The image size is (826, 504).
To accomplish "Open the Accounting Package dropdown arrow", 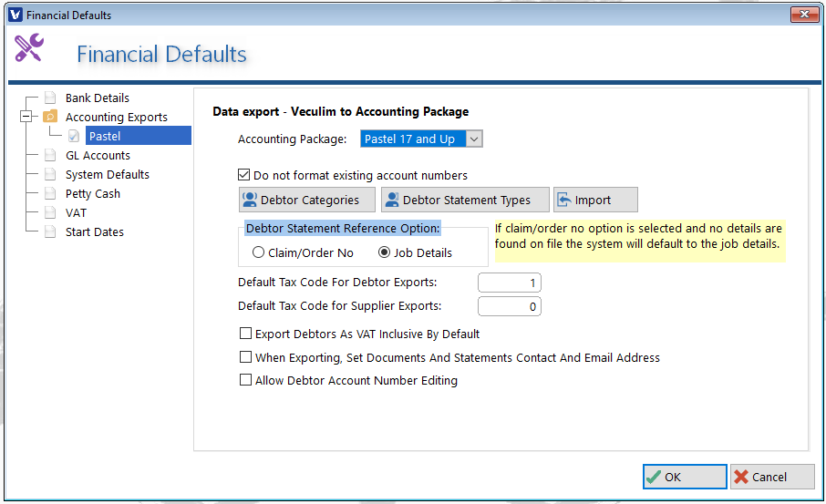I will [474, 139].
